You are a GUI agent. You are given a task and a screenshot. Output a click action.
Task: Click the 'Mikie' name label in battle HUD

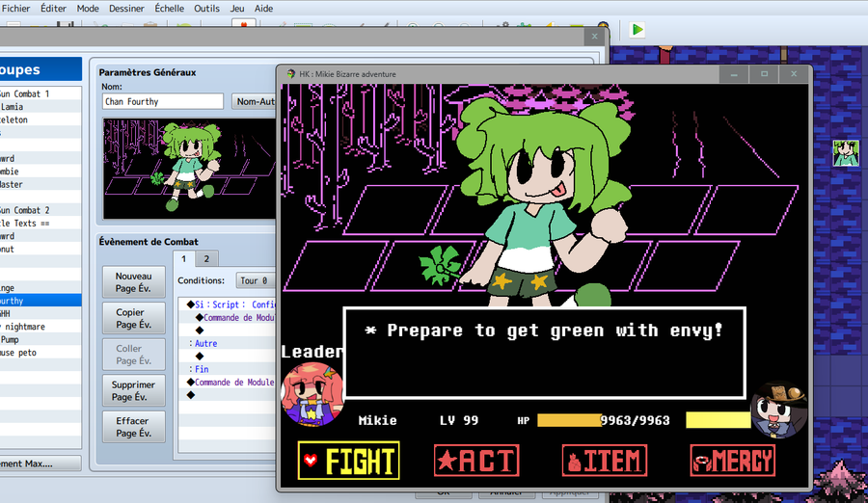click(377, 420)
